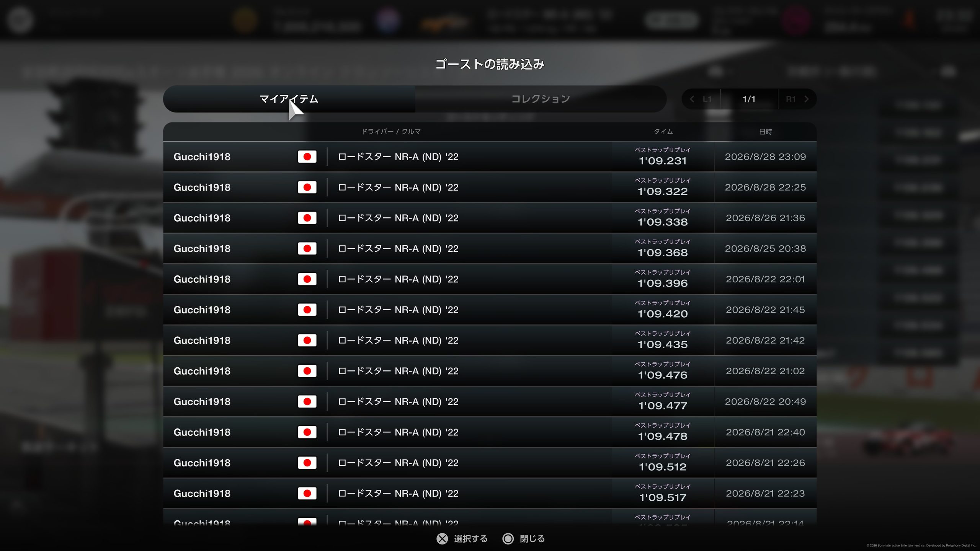
Task: Select the ghost dated 2026/8/22 21:45
Action: tap(490, 310)
